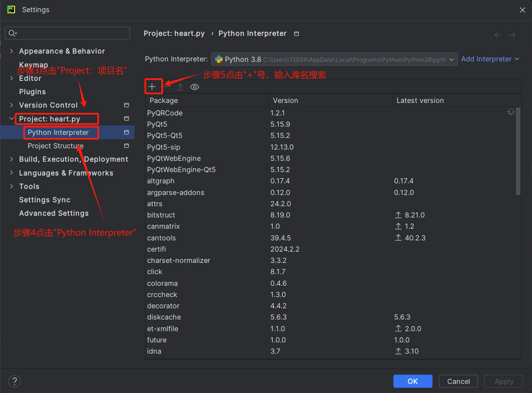Select the PyQtWebEngine package row
This screenshot has width=532, height=393.
[x=330, y=158]
